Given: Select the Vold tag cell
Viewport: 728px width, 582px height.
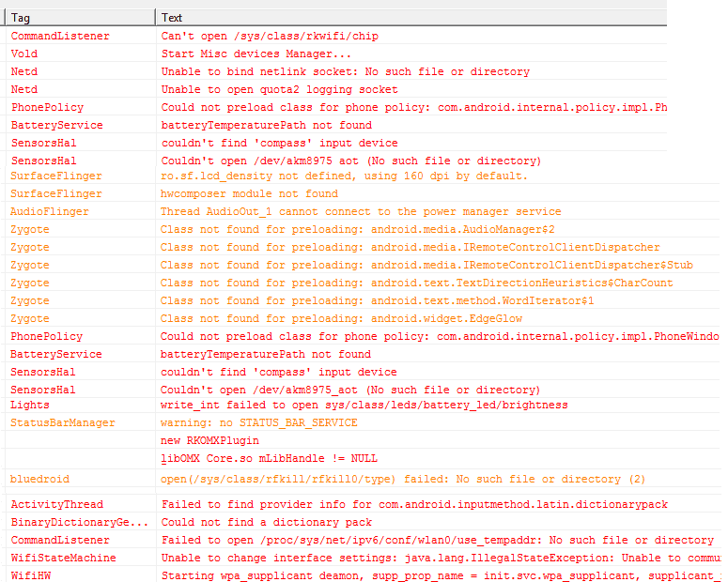Looking at the screenshot, I should coord(24,54).
